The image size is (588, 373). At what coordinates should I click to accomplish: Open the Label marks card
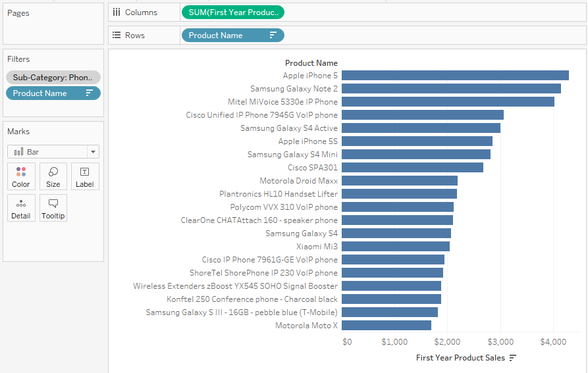(x=85, y=176)
